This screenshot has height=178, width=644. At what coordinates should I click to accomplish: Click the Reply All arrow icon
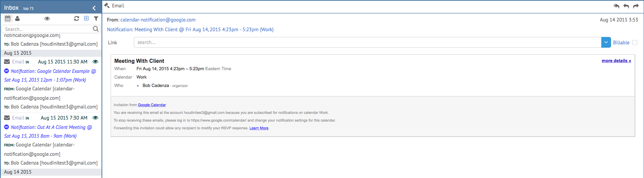(x=616, y=6)
